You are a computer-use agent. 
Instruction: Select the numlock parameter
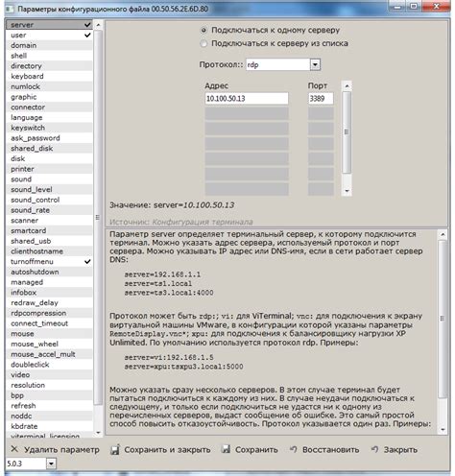click(x=50, y=86)
